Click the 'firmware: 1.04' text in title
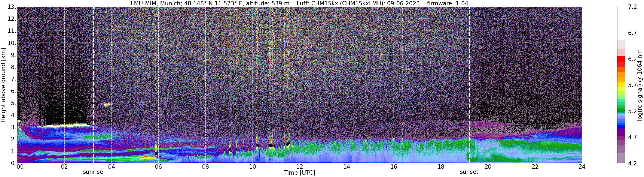This screenshot has height=177, width=644. click(448, 3)
